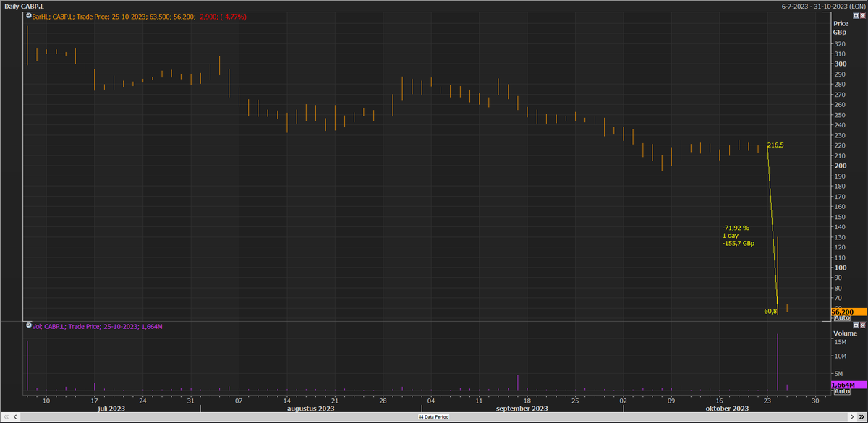Click the 15M volume axis value

(x=841, y=341)
